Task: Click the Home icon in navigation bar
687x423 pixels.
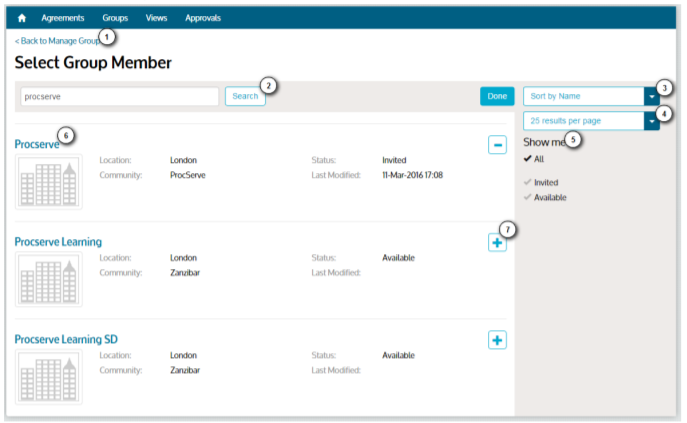Action: coord(22,18)
